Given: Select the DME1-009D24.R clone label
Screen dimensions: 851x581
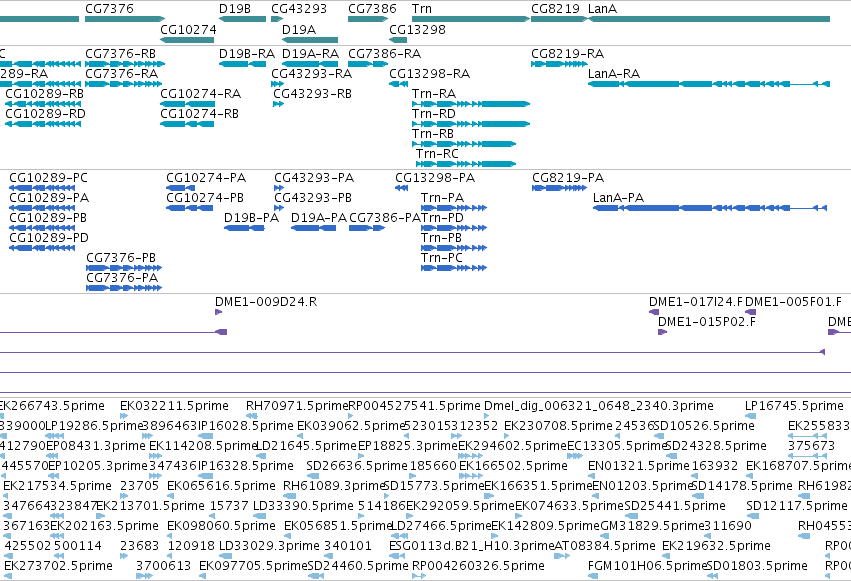Looking at the screenshot, I should (266, 302).
